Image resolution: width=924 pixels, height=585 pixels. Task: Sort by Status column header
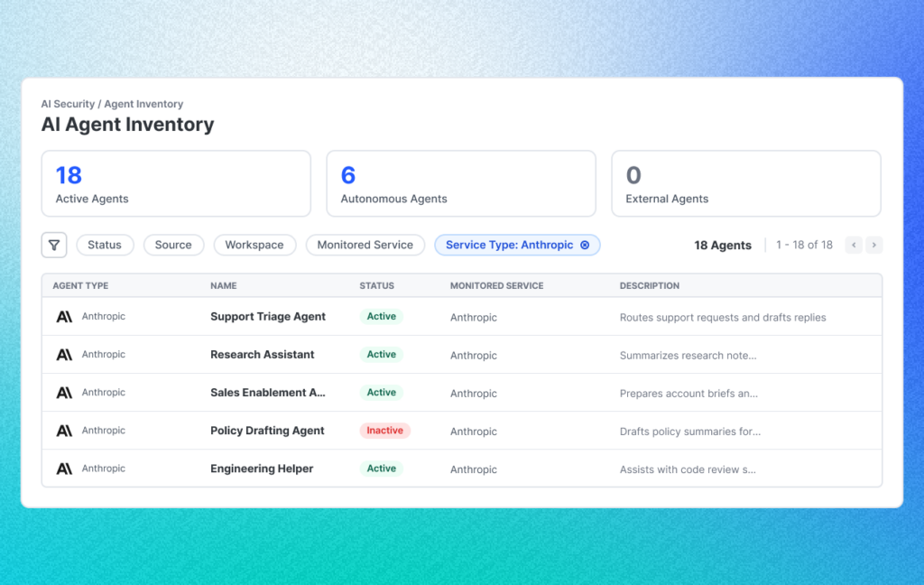377,285
